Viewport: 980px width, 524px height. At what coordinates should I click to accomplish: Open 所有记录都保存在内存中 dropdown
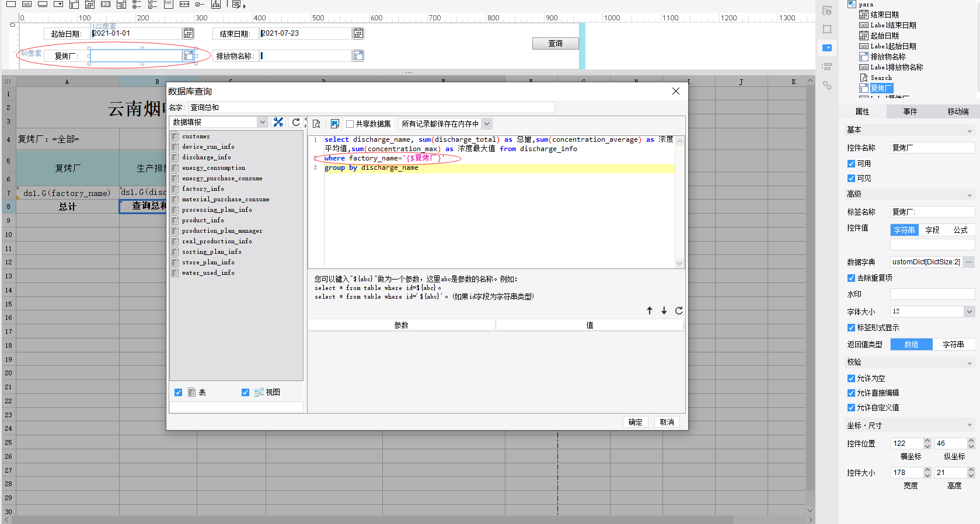pyautogui.click(x=487, y=124)
